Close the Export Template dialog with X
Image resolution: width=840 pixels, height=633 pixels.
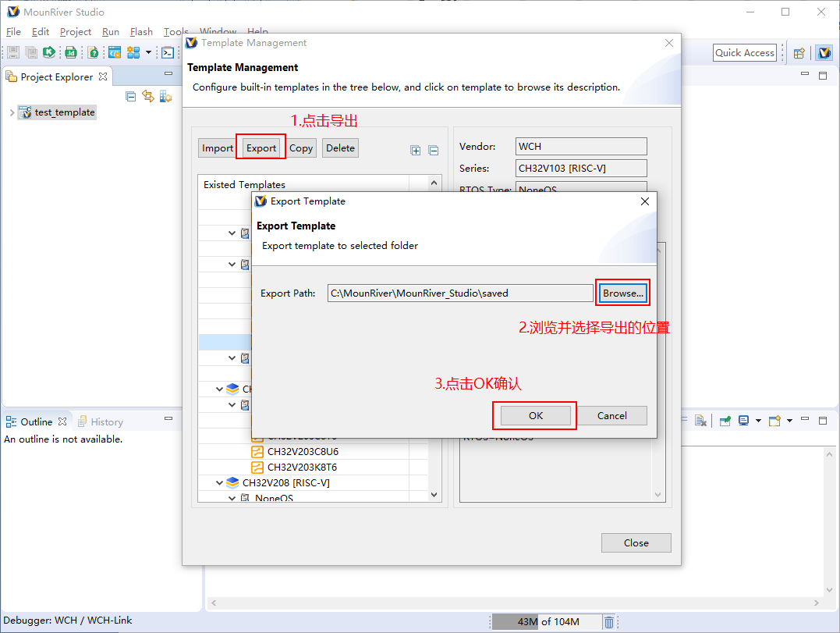point(645,201)
